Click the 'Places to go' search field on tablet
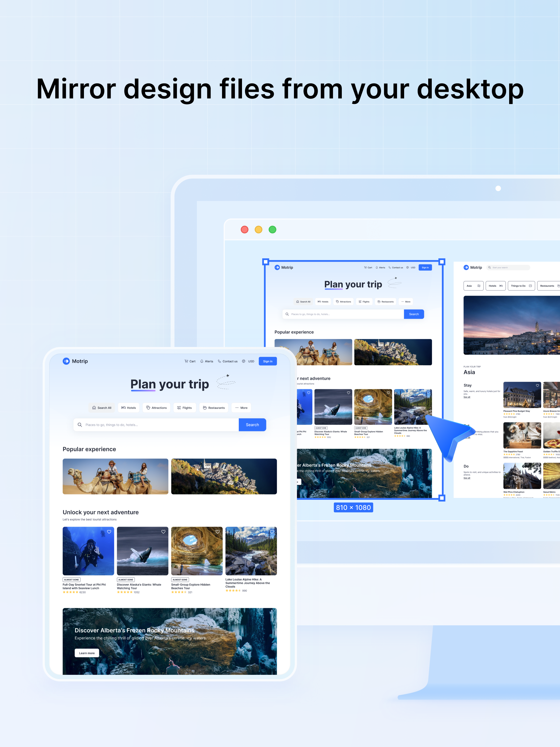Image resolution: width=560 pixels, height=747 pixels. pos(156,425)
